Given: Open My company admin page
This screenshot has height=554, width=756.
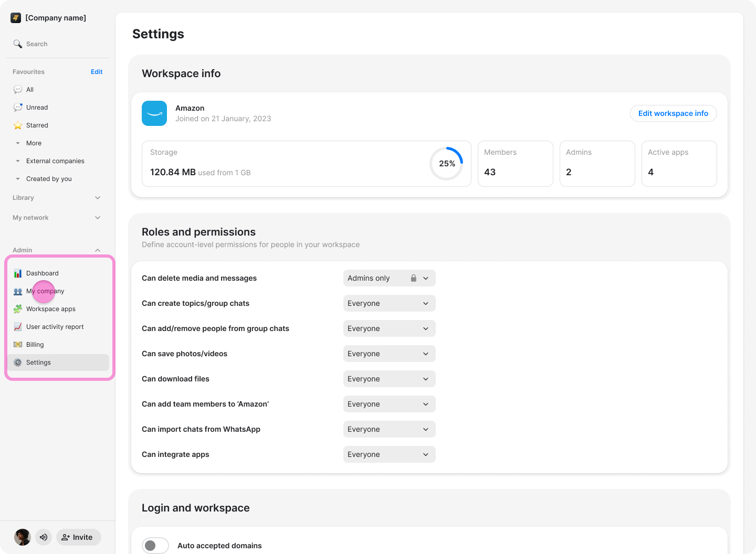Looking at the screenshot, I should click(x=58, y=291).
